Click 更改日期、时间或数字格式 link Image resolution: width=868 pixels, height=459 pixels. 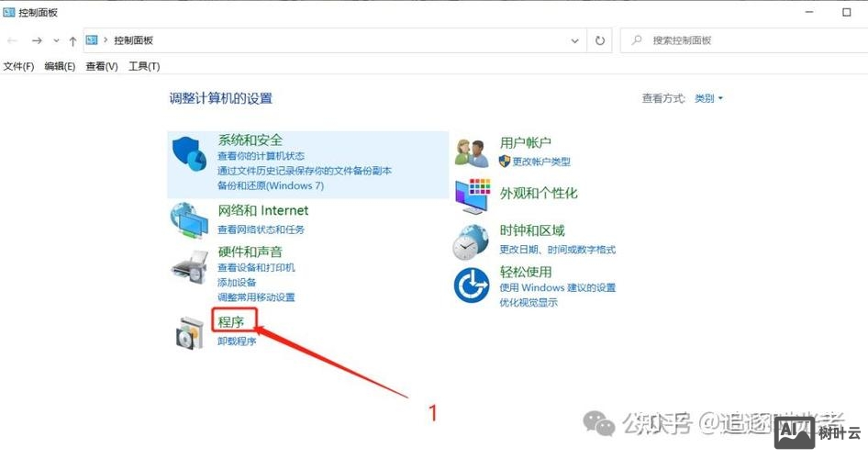[558, 250]
